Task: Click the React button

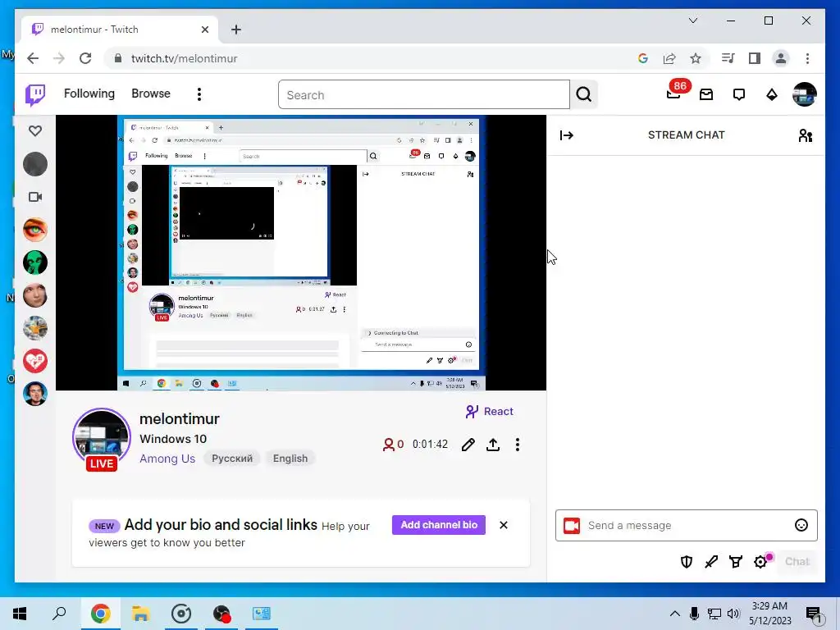Action: click(x=489, y=412)
